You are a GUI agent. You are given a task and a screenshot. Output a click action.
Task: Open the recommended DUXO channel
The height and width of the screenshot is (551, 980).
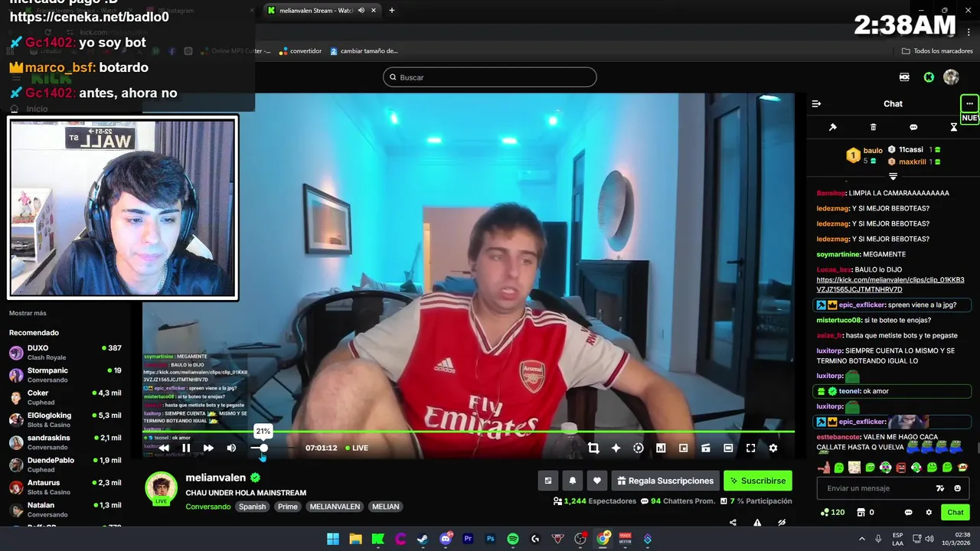click(x=65, y=352)
